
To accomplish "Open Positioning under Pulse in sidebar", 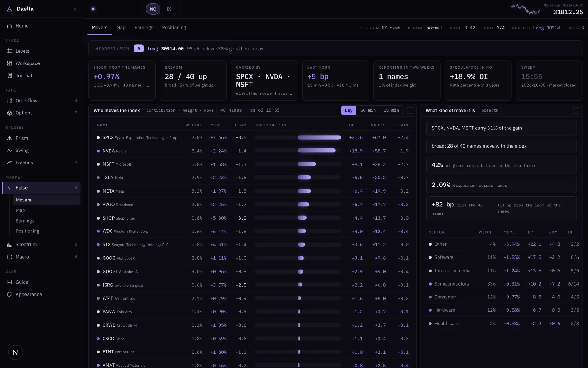I will 46,231.
